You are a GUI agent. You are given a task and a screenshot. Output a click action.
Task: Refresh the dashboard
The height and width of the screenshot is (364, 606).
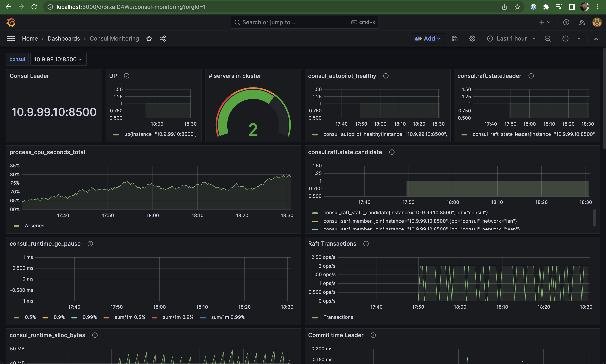(x=565, y=39)
